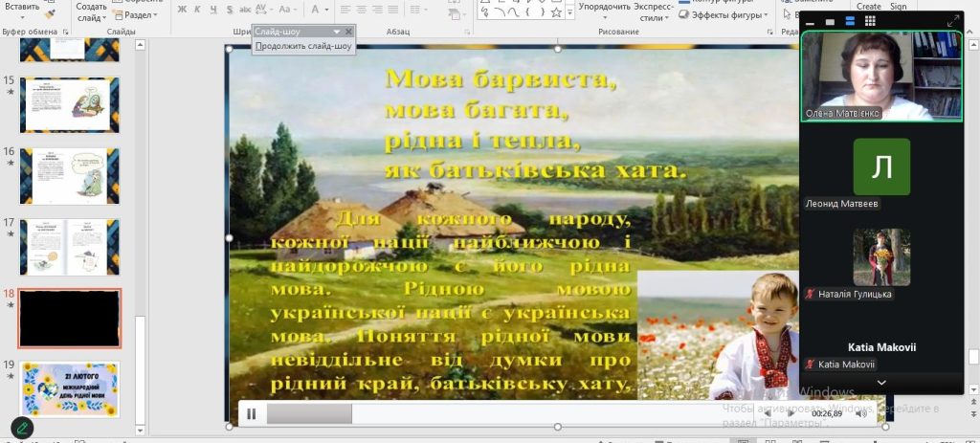The image size is (980, 443).
Task: Open the Абзац paragraph dialog launcher
Action: click(x=467, y=32)
